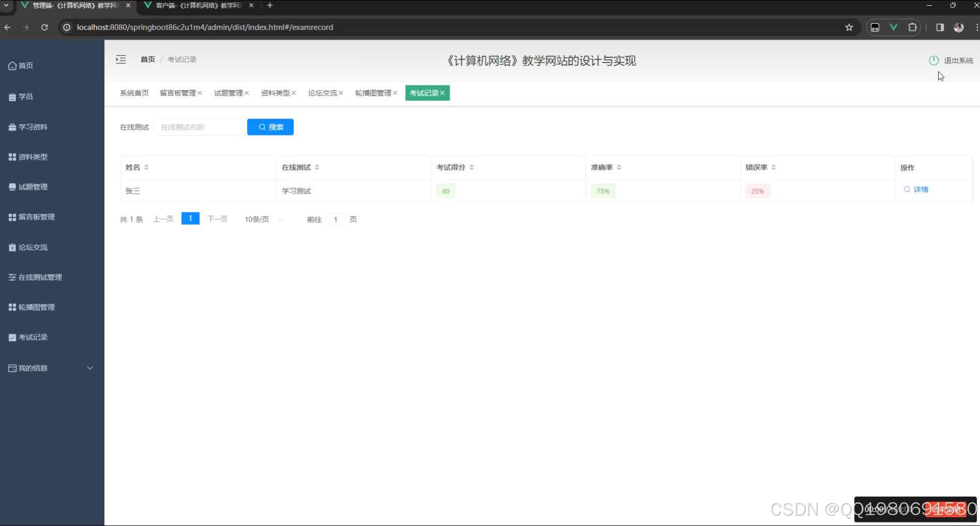Switch to the 客户端 browser tab

[x=198, y=6]
